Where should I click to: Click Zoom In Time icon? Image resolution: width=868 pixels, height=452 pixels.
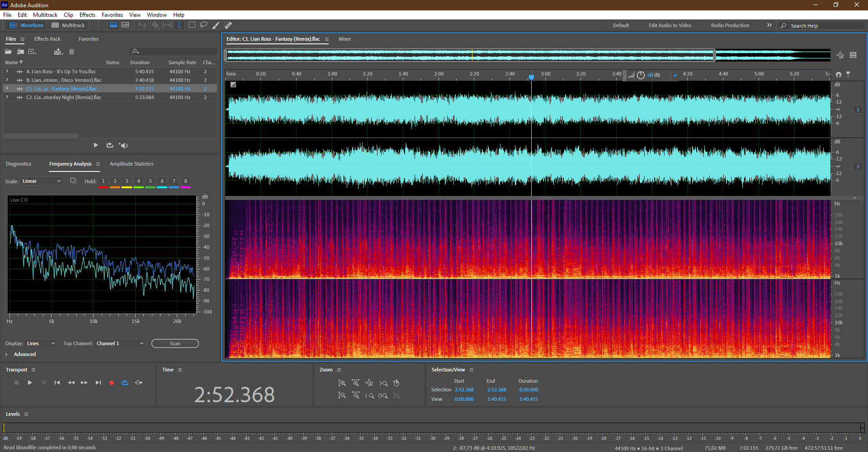click(x=356, y=383)
